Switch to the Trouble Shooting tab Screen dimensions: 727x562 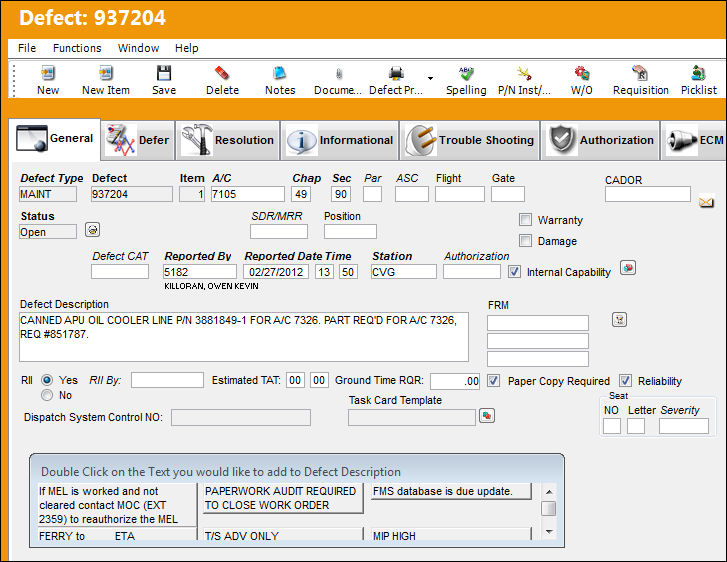[470, 140]
